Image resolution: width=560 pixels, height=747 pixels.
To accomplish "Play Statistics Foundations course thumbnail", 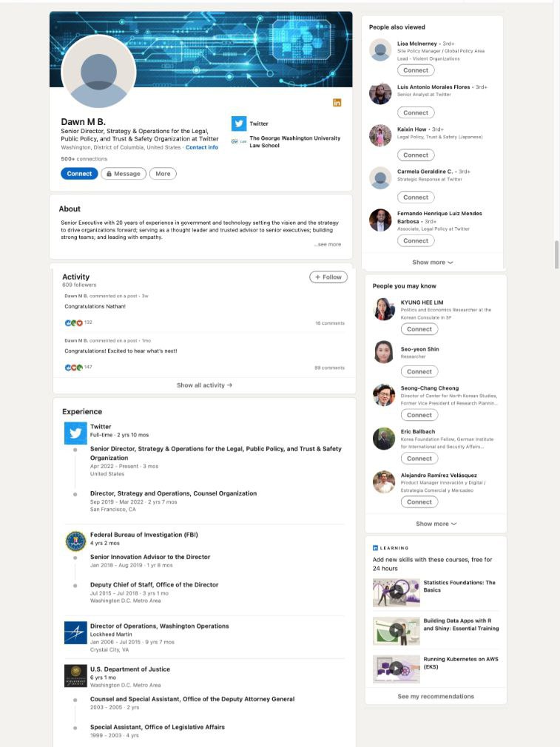I will (396, 592).
